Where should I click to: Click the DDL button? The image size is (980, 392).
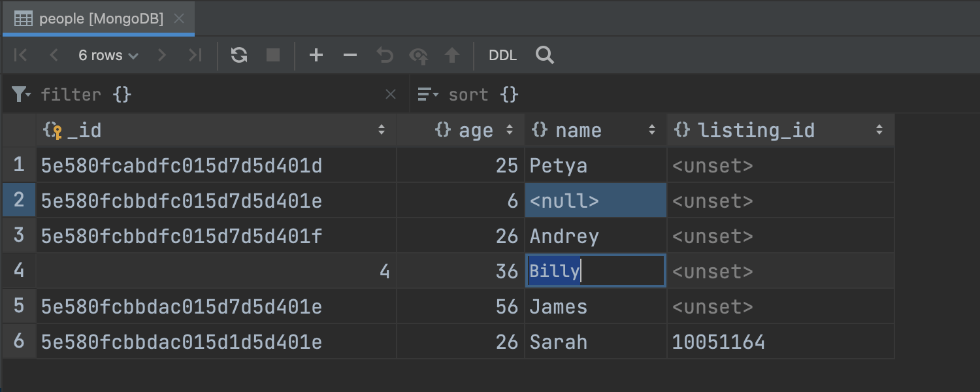coord(502,56)
